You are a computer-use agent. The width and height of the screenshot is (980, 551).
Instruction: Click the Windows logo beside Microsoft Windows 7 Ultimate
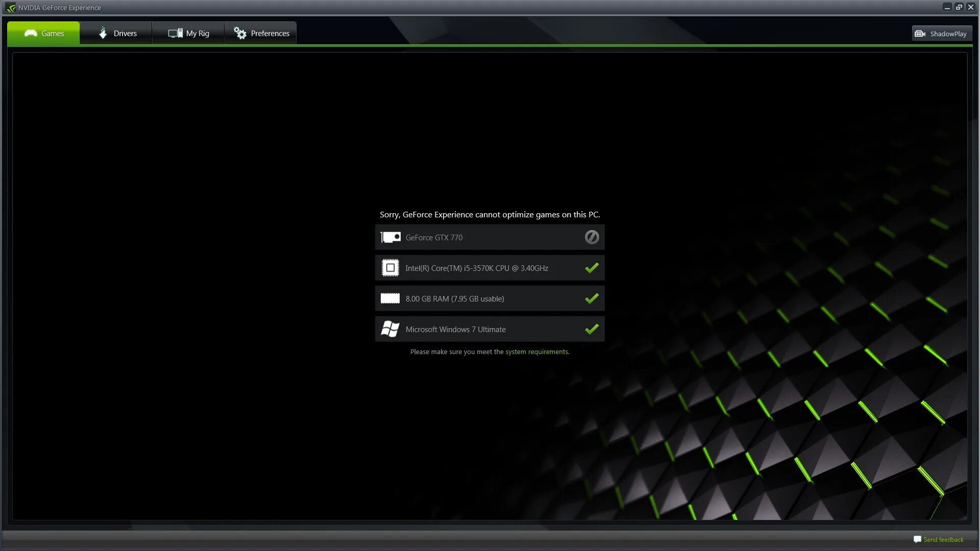coord(390,329)
